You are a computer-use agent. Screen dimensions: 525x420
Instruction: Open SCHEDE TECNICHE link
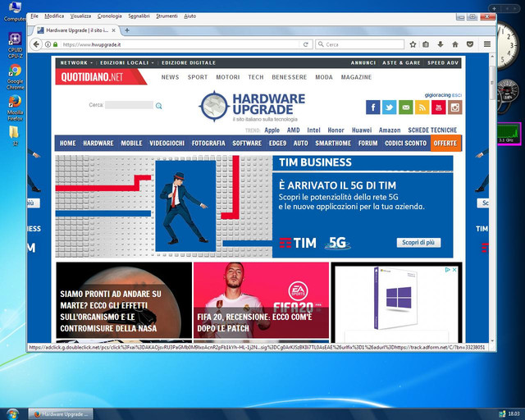pos(432,130)
